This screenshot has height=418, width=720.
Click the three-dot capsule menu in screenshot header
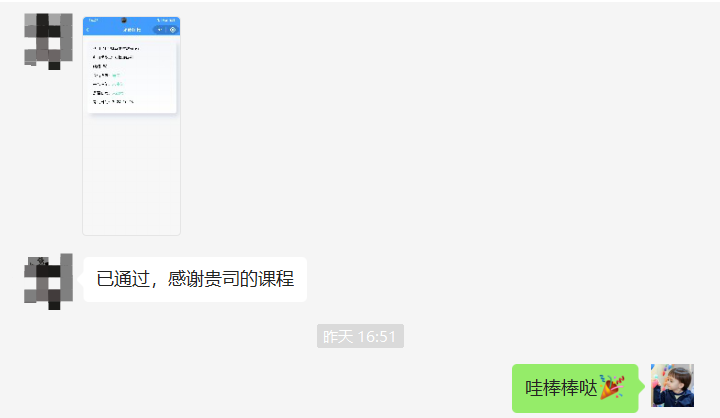click(x=159, y=30)
